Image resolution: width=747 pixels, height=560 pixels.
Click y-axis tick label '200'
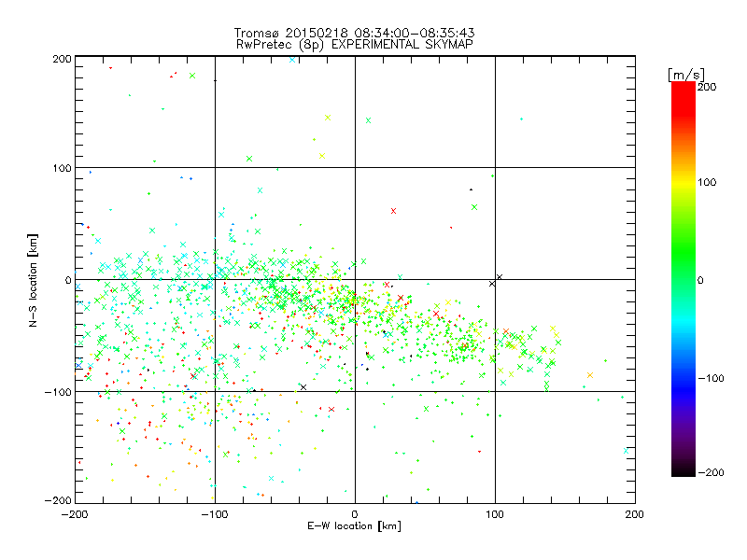[x=62, y=59]
